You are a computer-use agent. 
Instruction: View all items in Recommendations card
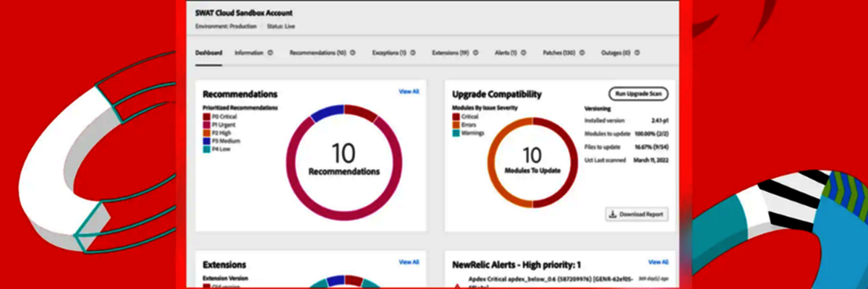[409, 92]
